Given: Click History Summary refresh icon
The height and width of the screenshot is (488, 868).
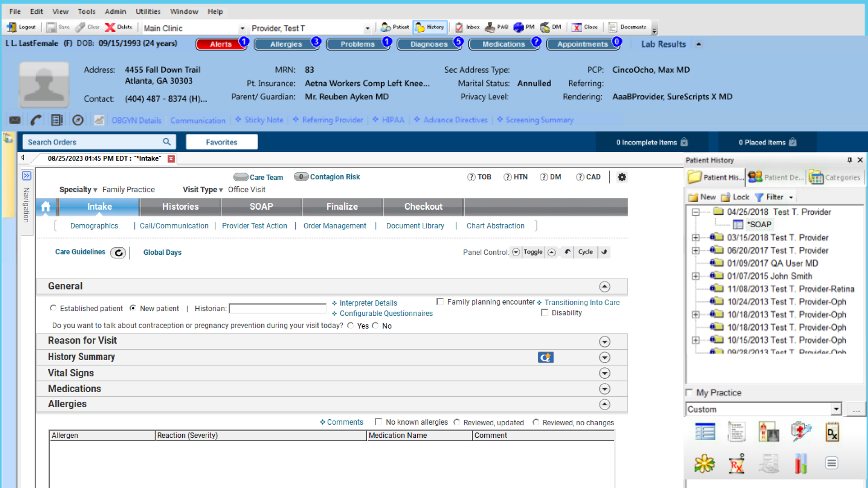Looking at the screenshot, I should click(x=546, y=358).
